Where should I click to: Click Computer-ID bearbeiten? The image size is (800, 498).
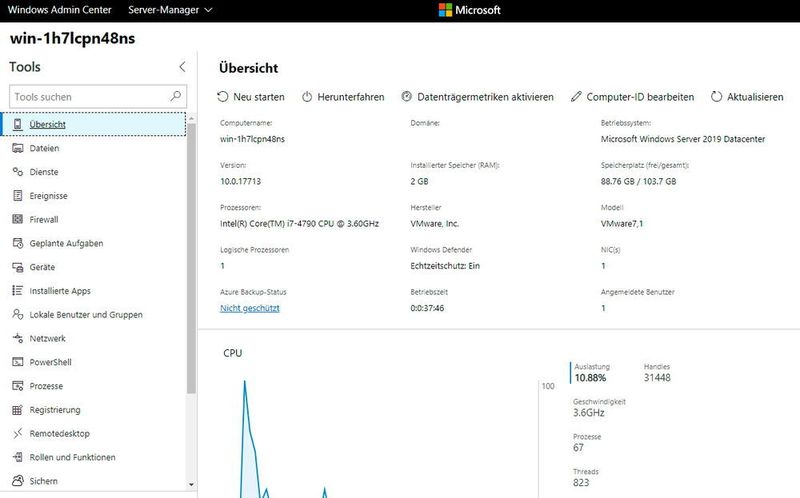(632, 97)
